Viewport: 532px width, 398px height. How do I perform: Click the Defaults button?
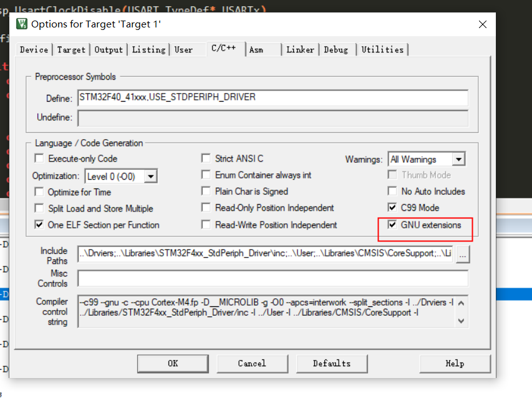coord(332,364)
